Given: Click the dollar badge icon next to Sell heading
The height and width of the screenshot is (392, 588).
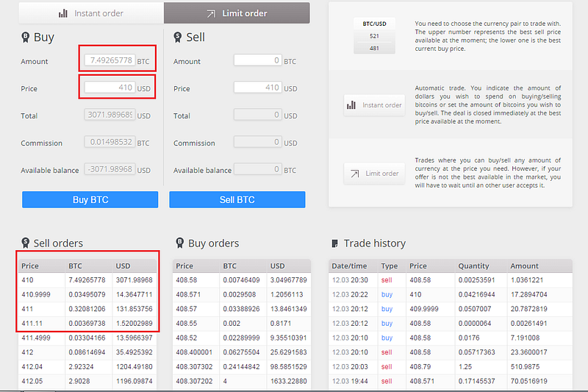Looking at the screenshot, I should 177,37.
